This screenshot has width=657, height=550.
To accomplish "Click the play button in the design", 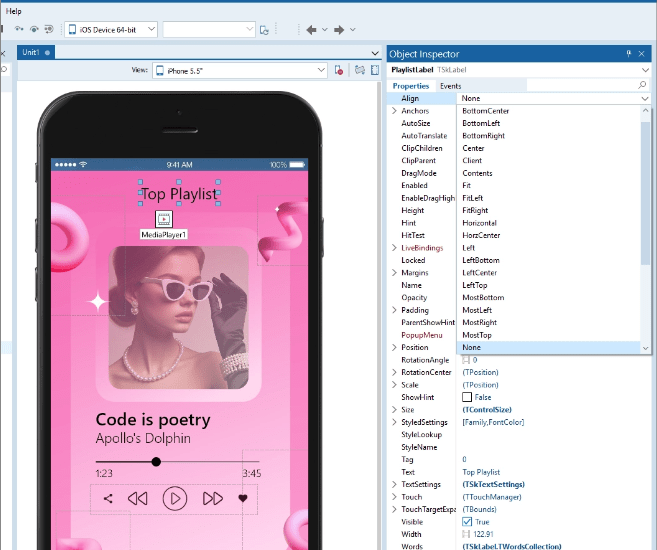I will coord(175,498).
